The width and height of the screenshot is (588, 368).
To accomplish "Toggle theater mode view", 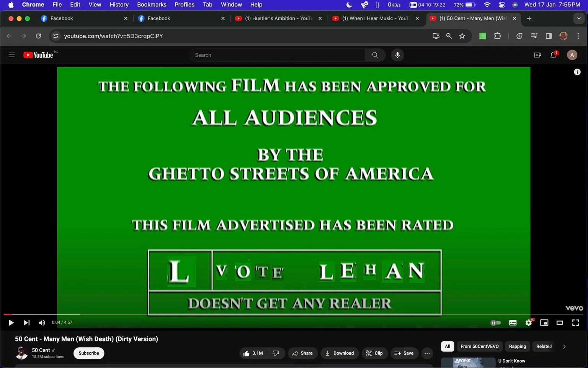I will point(560,323).
